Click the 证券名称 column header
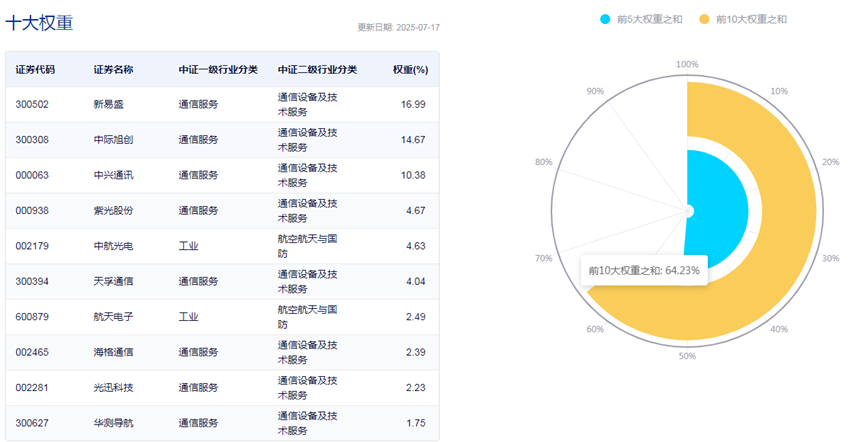The height and width of the screenshot is (442, 865). pos(113,70)
